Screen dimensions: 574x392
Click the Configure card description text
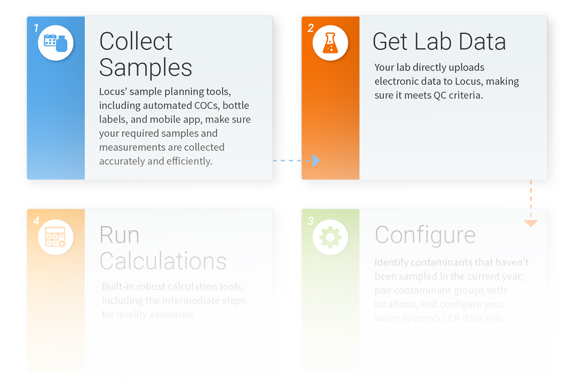452,290
